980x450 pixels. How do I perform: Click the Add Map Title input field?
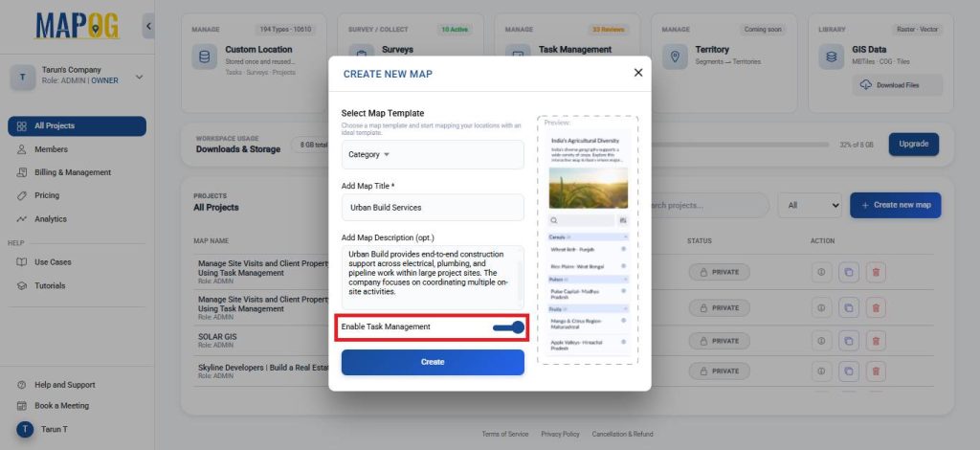pyautogui.click(x=433, y=207)
